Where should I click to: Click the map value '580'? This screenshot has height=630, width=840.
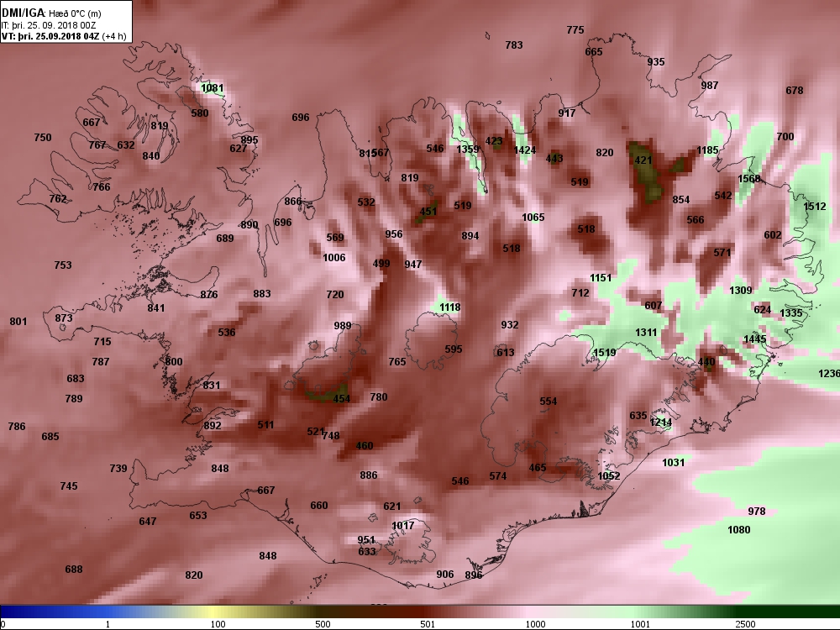(x=200, y=113)
